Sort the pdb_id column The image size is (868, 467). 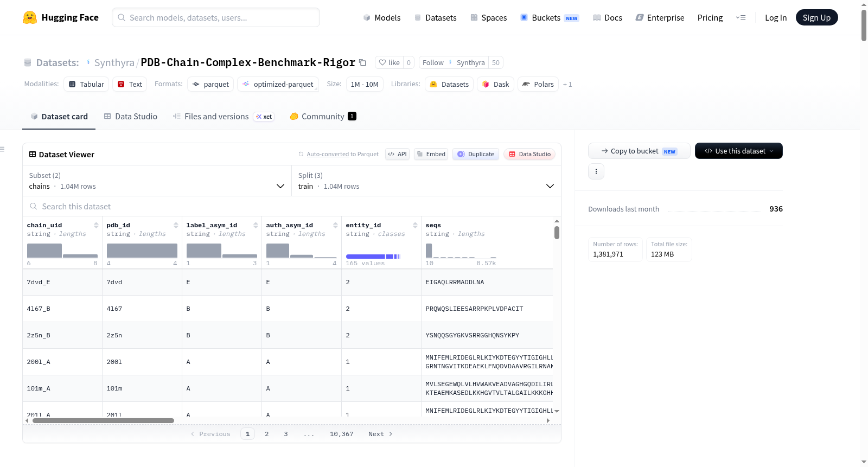pyautogui.click(x=176, y=225)
